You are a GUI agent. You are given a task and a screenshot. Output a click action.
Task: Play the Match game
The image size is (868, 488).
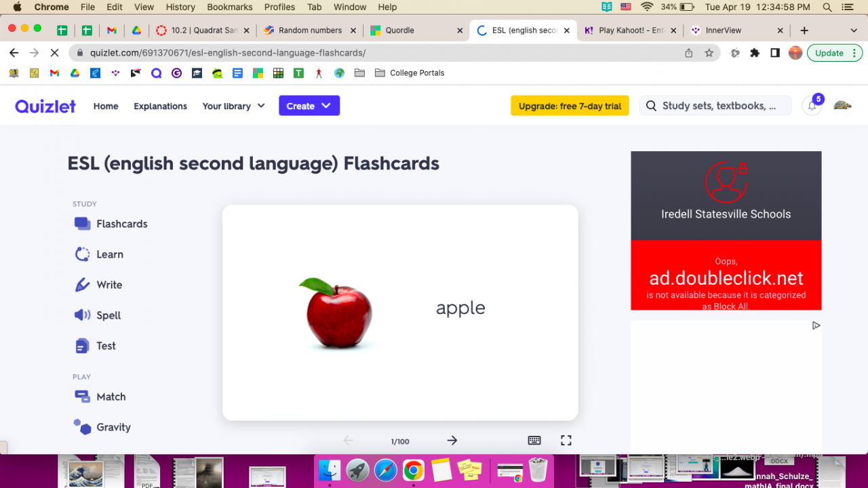(100, 396)
